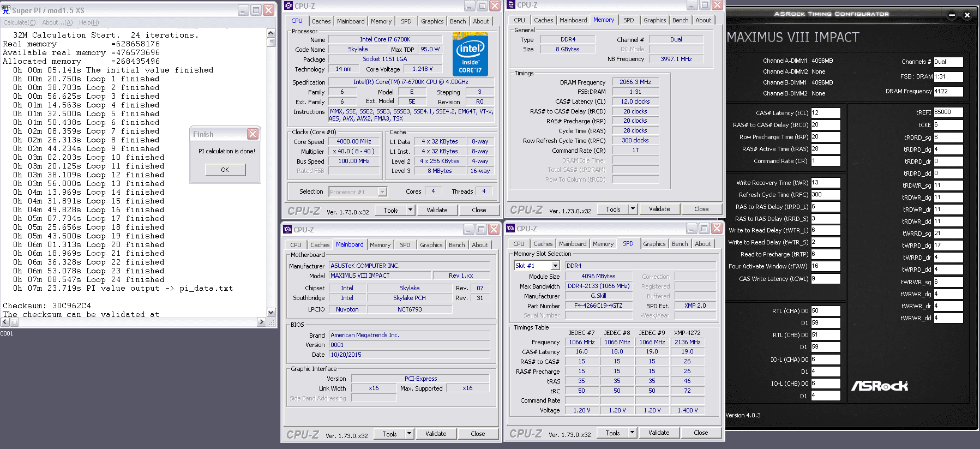Open Help menu in Super PI
This screenshot has height=449, width=980.
tap(89, 22)
